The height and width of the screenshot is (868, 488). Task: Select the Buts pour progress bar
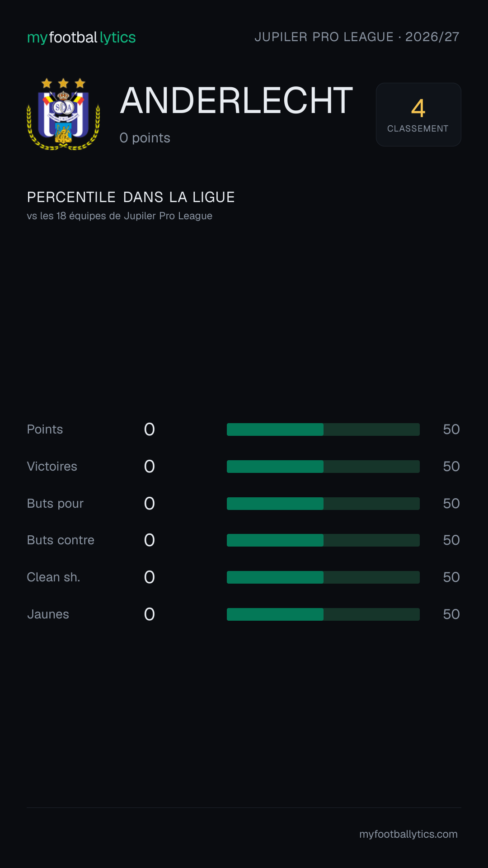point(323,504)
